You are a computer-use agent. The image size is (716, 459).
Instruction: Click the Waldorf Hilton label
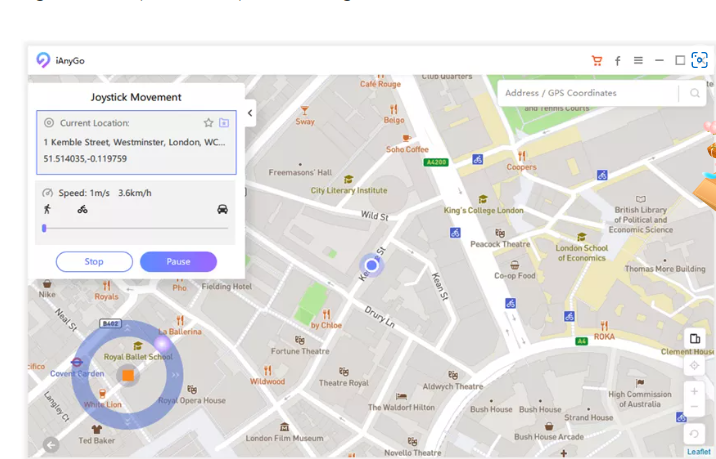(401, 407)
